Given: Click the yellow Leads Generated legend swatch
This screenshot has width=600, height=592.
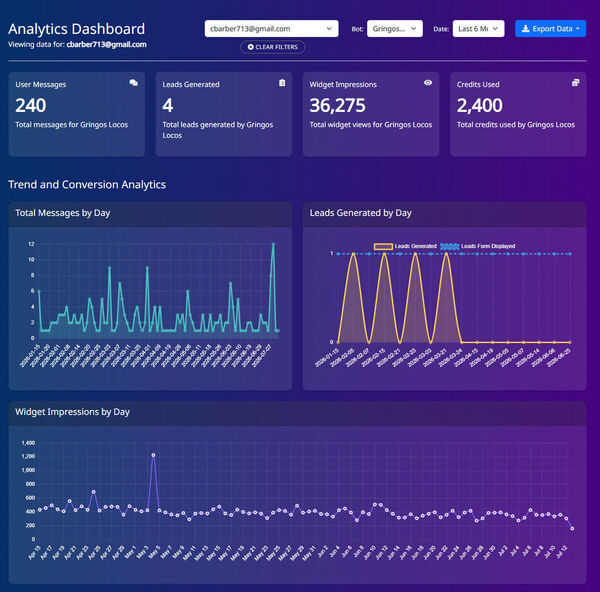Looking at the screenshot, I should 383,246.
